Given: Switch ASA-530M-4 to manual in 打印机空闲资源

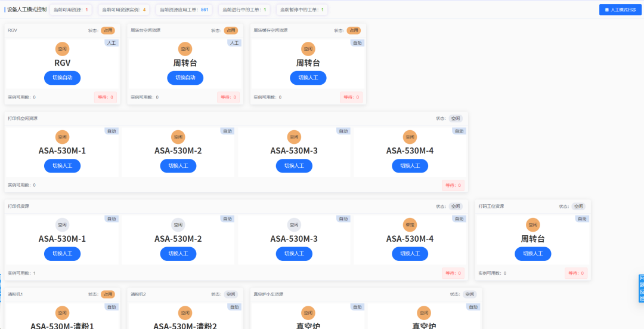Looking at the screenshot, I should click(410, 166).
